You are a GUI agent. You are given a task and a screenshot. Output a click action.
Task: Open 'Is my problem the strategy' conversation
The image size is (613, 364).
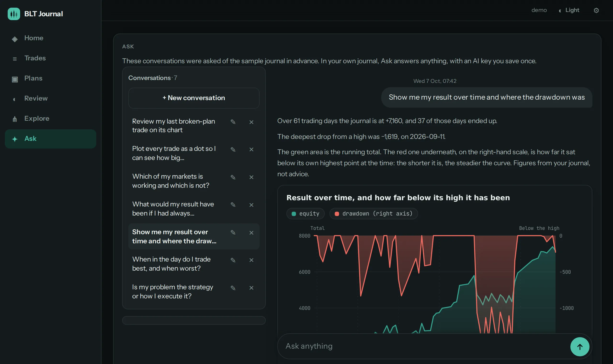(x=173, y=291)
